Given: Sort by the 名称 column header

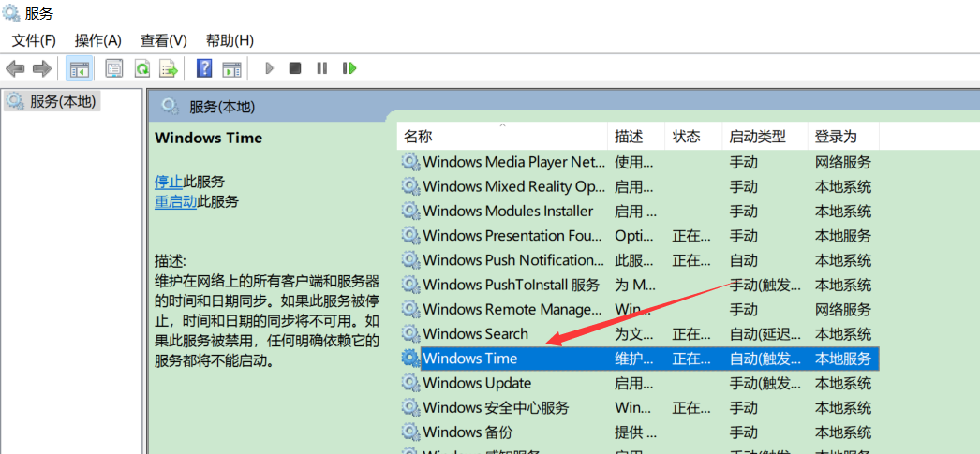Looking at the screenshot, I should point(502,136).
